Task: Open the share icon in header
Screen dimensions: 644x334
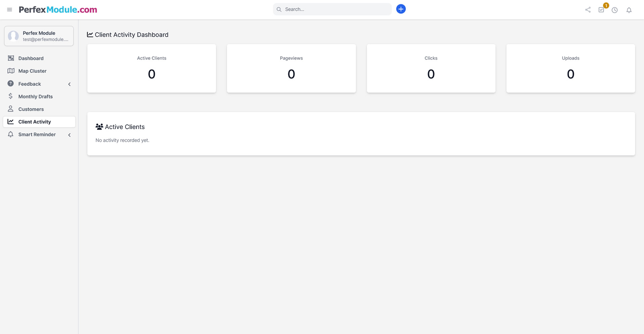Action: 588,10
